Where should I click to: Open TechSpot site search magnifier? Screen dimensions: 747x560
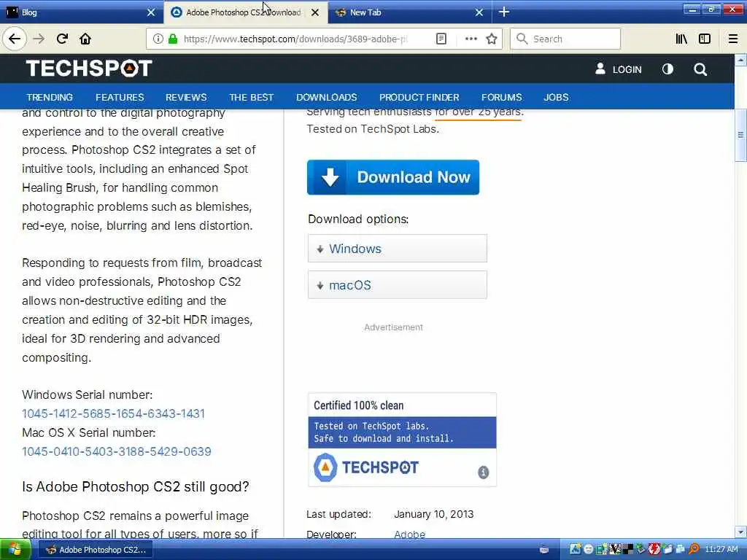(700, 69)
